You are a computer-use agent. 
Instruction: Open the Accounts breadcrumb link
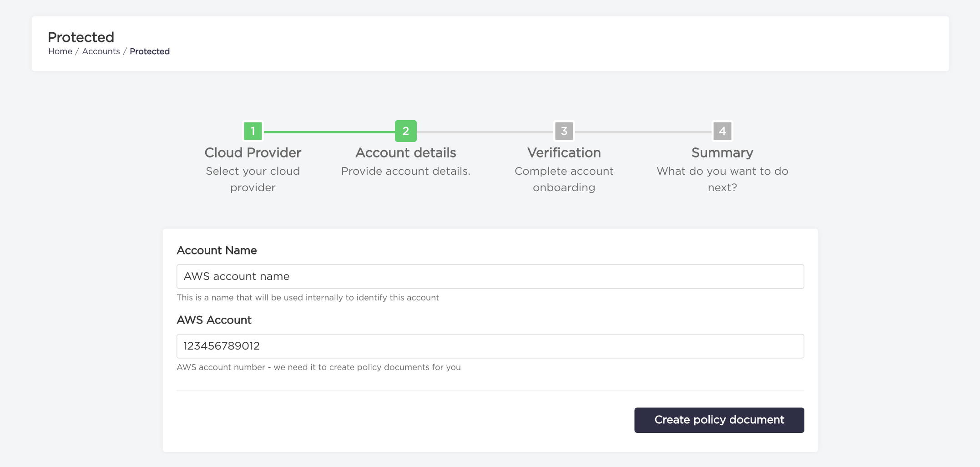click(101, 51)
